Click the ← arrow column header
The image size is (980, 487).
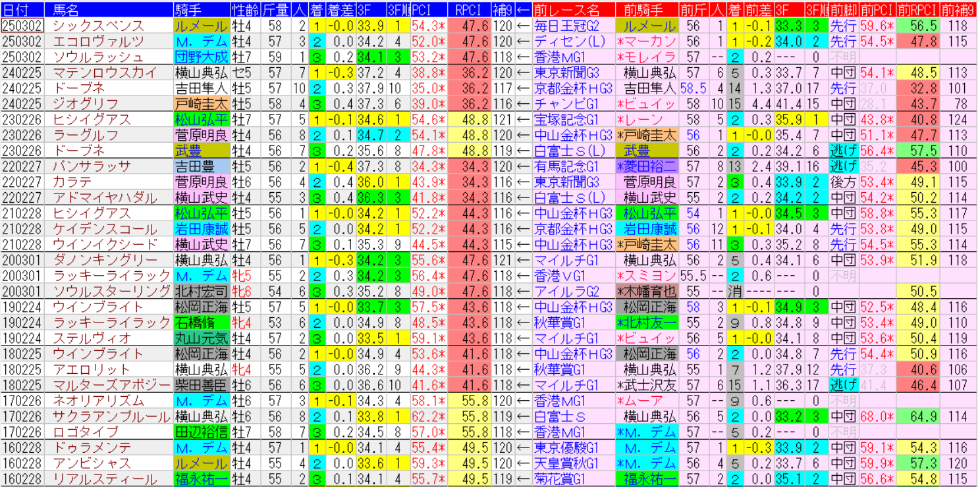pyautogui.click(x=524, y=9)
